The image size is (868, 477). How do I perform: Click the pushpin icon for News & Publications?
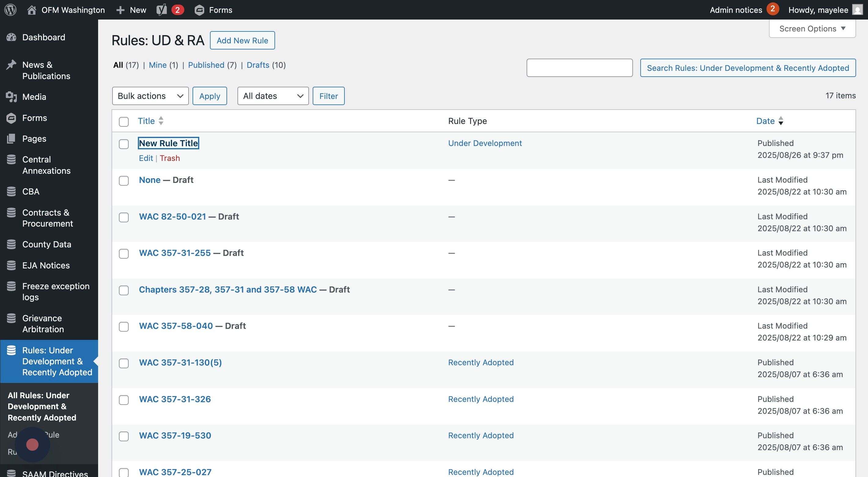(x=11, y=65)
